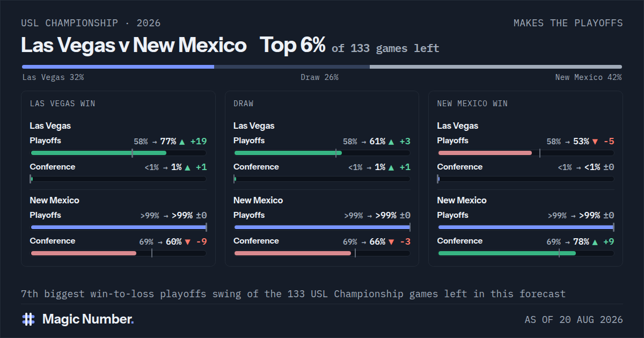The width and height of the screenshot is (644, 338).
Task: Click the Draw 26% middle bar segment
Action: pyautogui.click(x=292, y=67)
